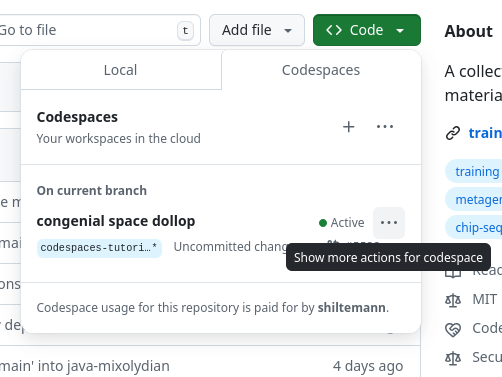Image resolution: width=502 pixels, height=377 pixels.
Task: Open Codespaces header three-dot options menu
Action: 385,127
